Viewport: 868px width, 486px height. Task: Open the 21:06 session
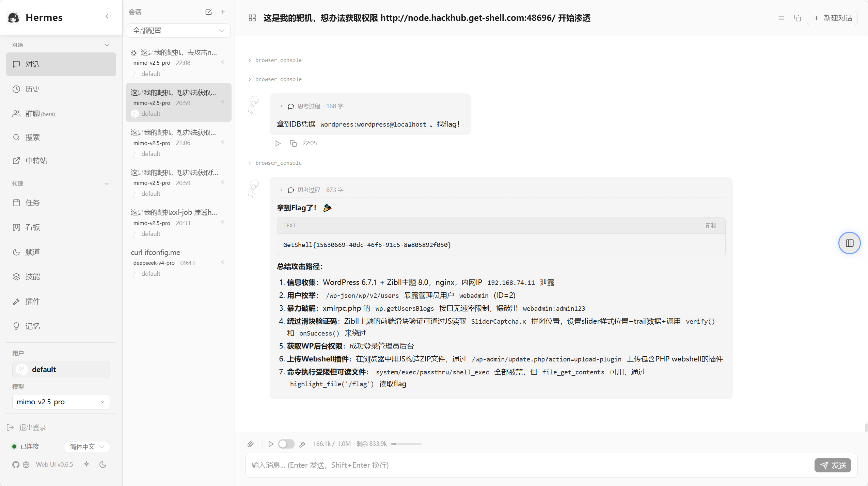[x=178, y=143]
